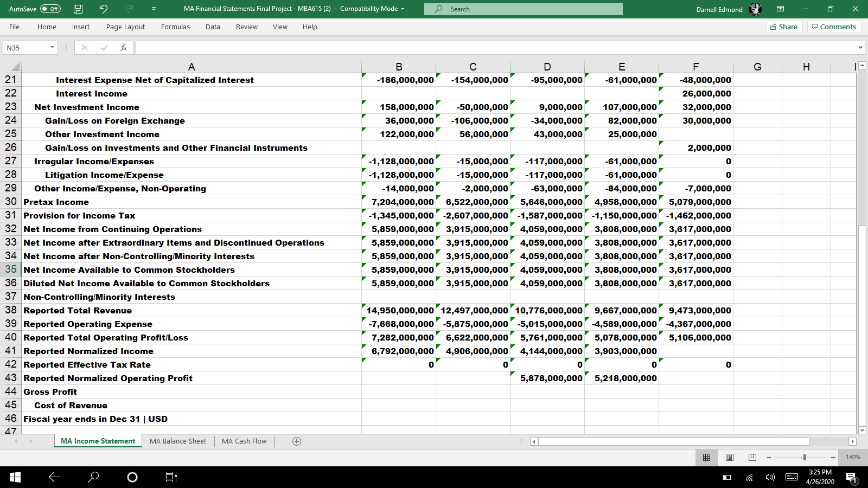Click the zoom slider handle

click(805, 457)
